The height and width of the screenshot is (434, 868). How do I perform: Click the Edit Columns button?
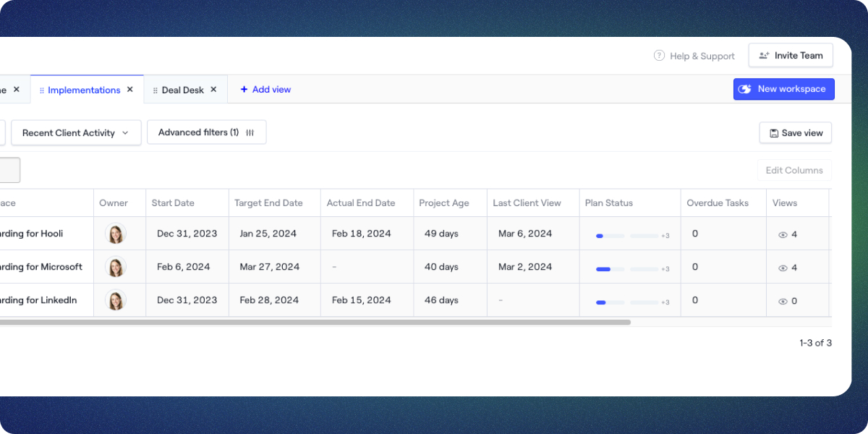(x=794, y=171)
